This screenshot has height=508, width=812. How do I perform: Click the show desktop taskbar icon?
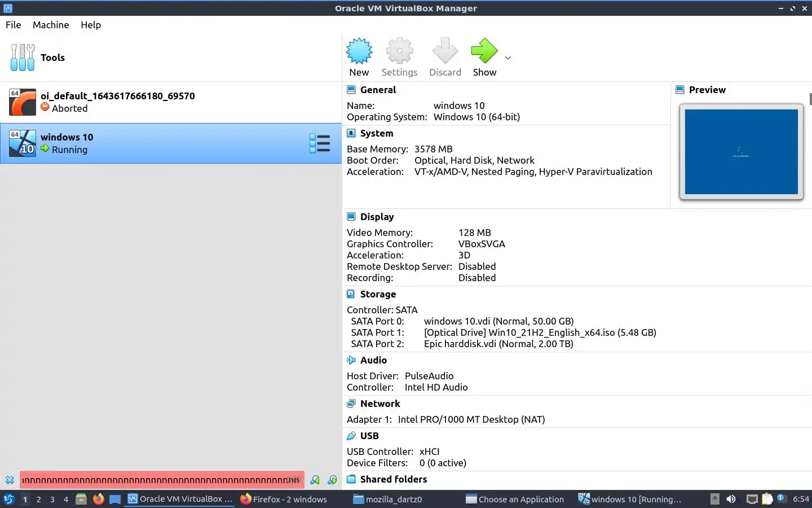tap(115, 499)
